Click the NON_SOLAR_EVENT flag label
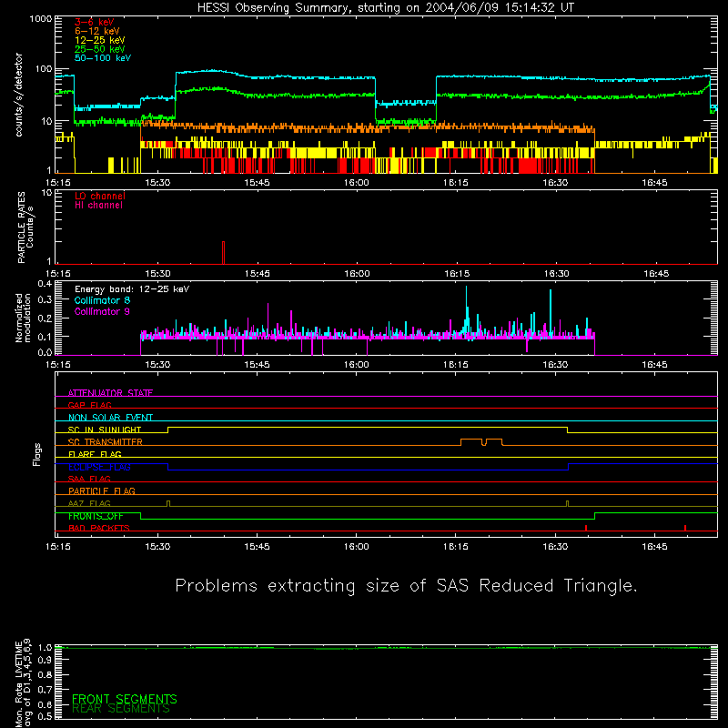The image size is (728, 728). 110,418
